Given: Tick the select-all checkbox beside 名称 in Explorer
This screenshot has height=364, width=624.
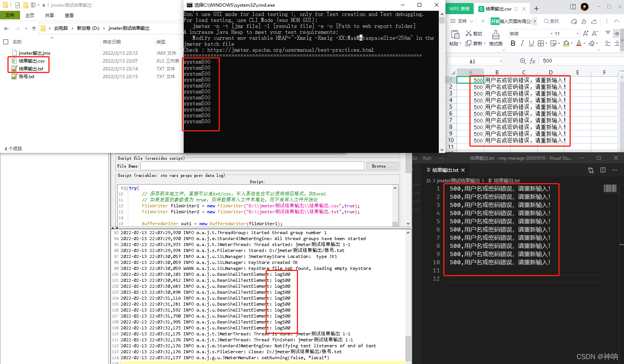Looking at the screenshot, I should (x=6, y=42).
